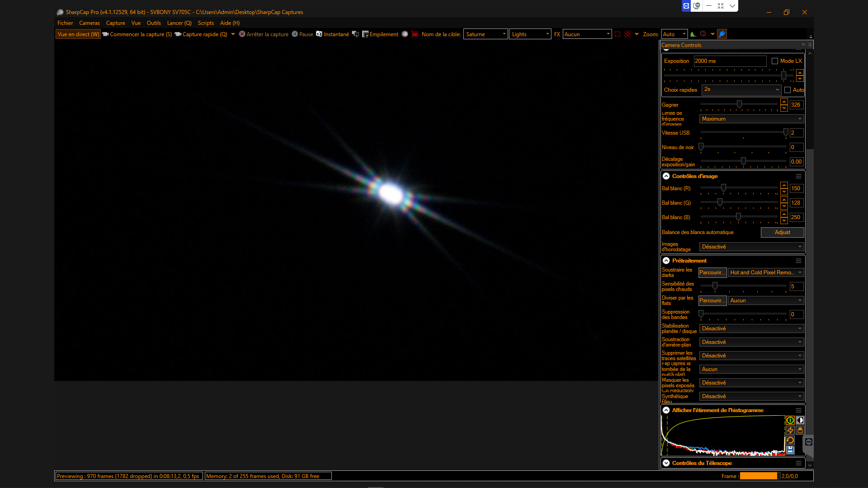Screen dimensions: 868x488
Task: Reset histogram stretch with circular arrow
Action: [790, 440]
